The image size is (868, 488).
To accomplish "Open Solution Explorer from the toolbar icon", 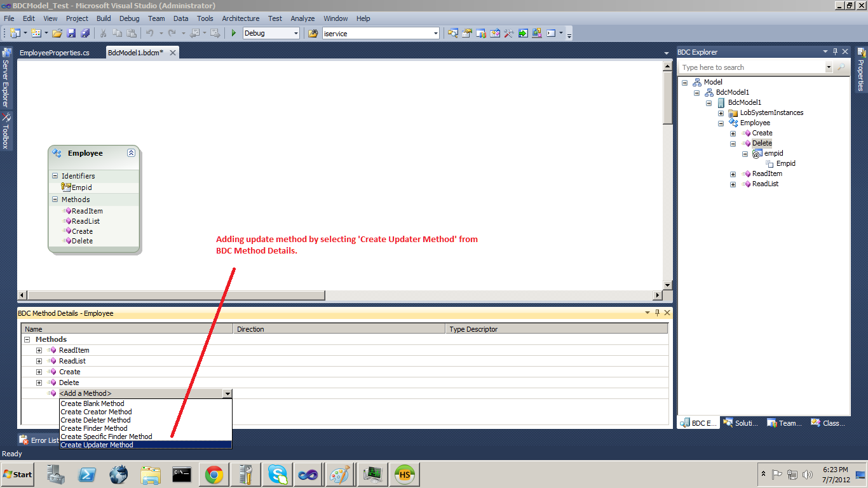I will coord(453,33).
